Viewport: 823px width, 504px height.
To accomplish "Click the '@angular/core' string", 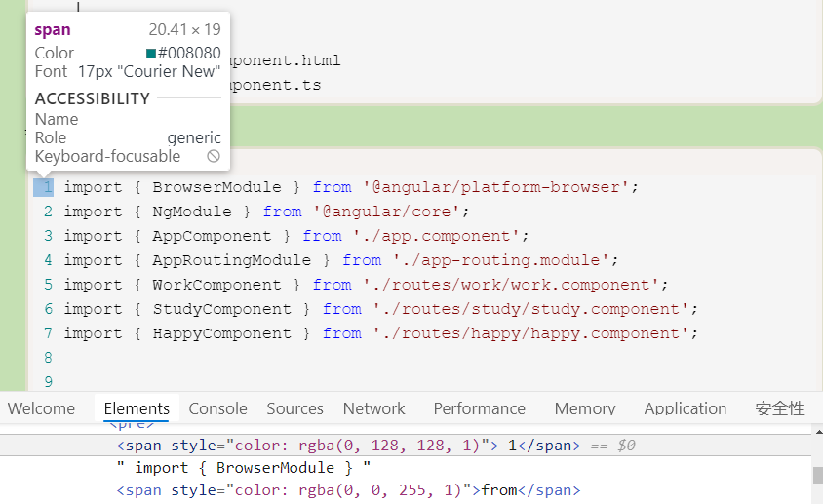I will [386, 212].
